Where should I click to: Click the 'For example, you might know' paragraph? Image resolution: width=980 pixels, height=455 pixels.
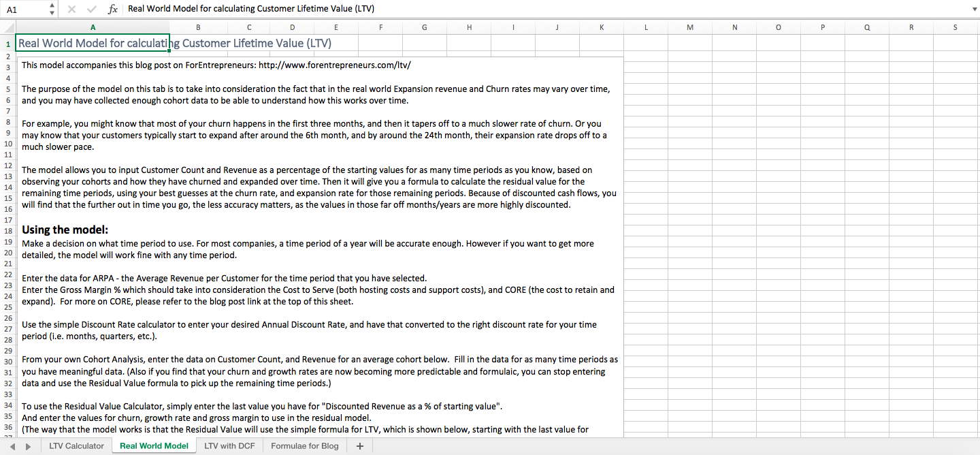314,135
